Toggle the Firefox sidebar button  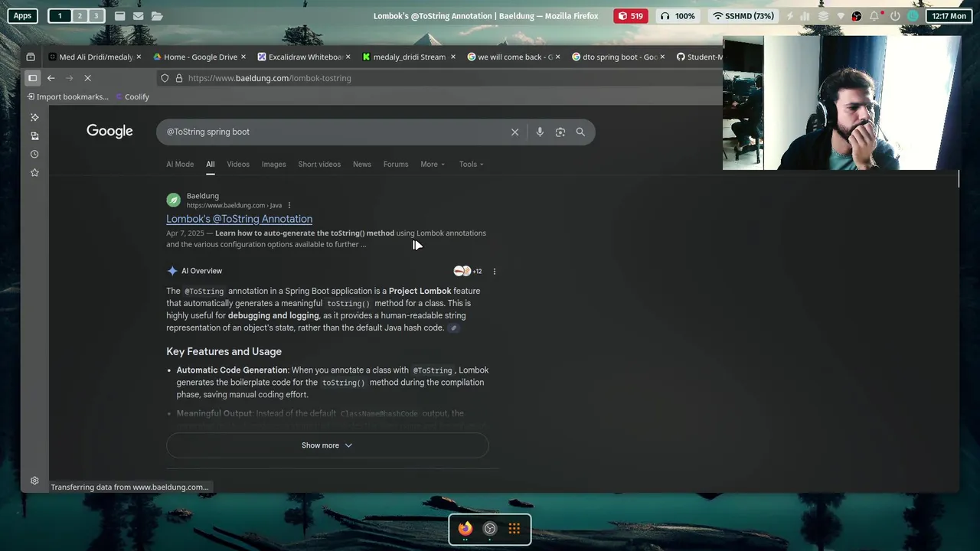pos(32,78)
